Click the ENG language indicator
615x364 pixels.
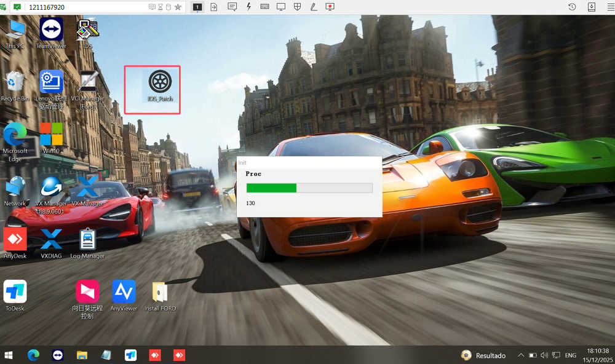571,355
